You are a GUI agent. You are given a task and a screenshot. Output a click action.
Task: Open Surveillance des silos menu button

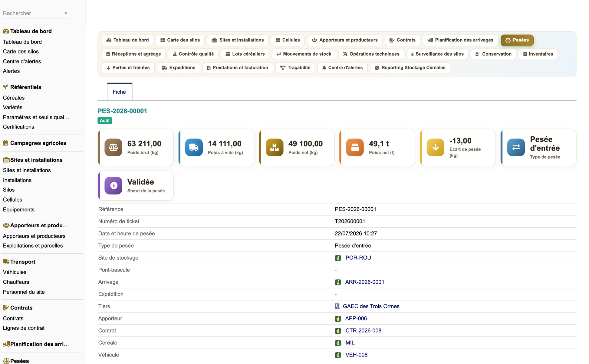(437, 54)
